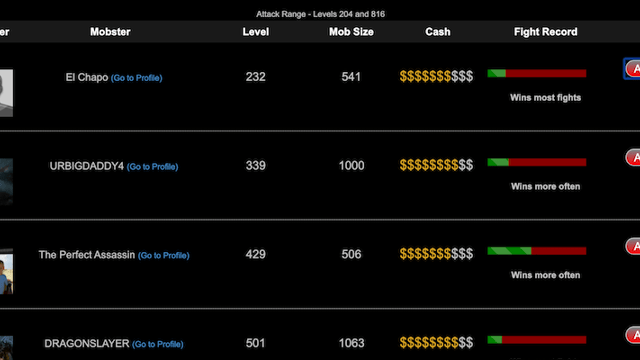Attack URBIGDADDY4 using red button
This screenshot has width=640, height=360.
point(633,158)
